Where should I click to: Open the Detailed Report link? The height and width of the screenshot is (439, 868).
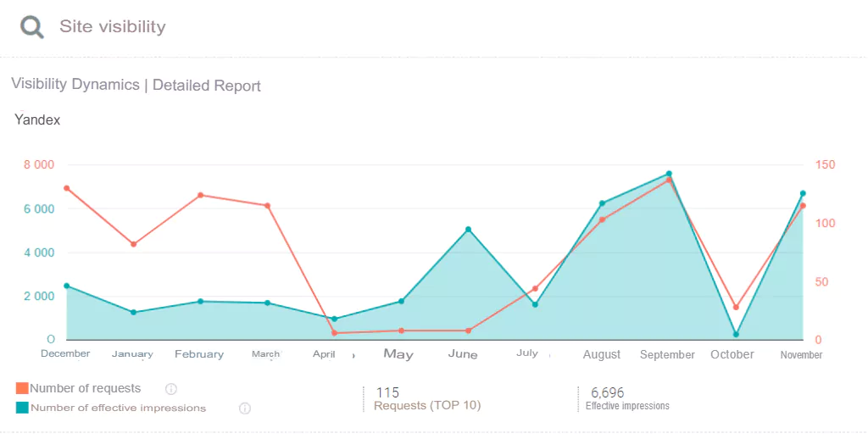tap(207, 86)
